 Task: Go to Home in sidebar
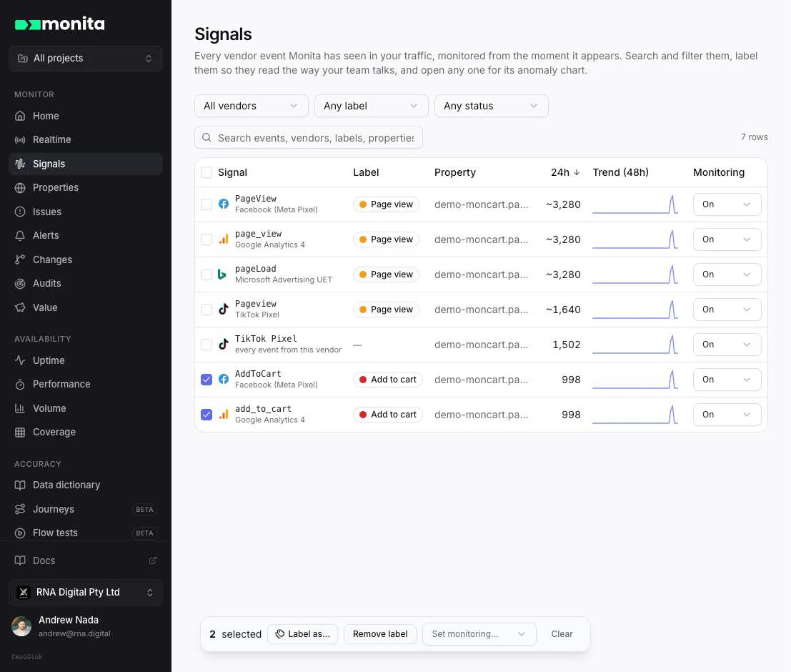[86, 116]
